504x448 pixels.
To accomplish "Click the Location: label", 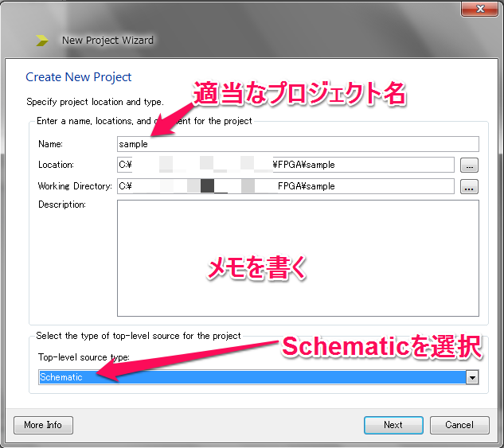I will 56,165.
